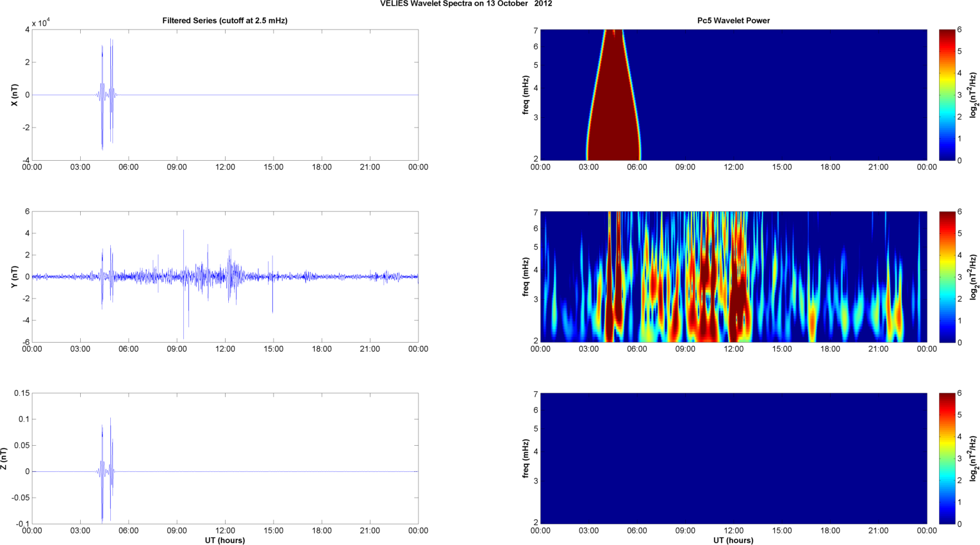Click UT (hours) label under bottom wavelet plot

[x=734, y=540]
